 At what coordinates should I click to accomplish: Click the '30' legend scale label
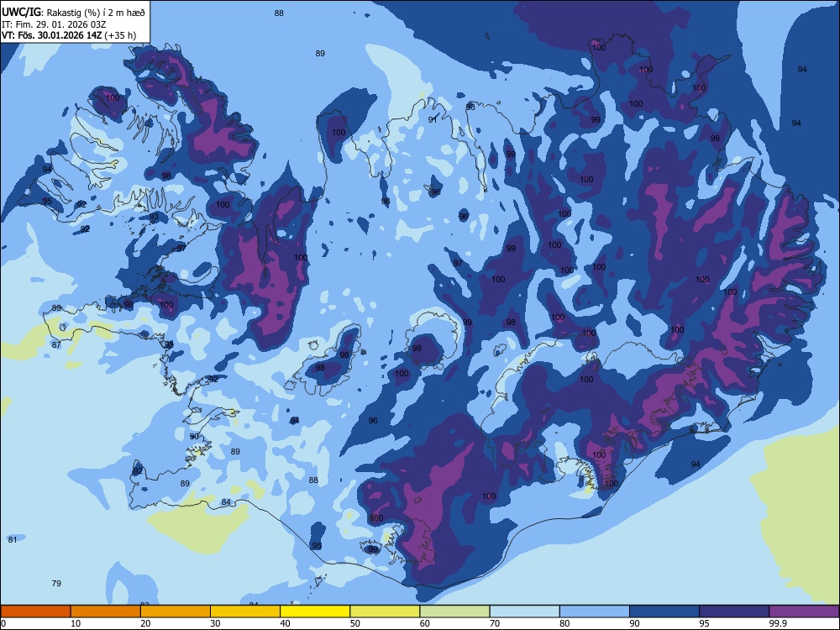point(215,623)
